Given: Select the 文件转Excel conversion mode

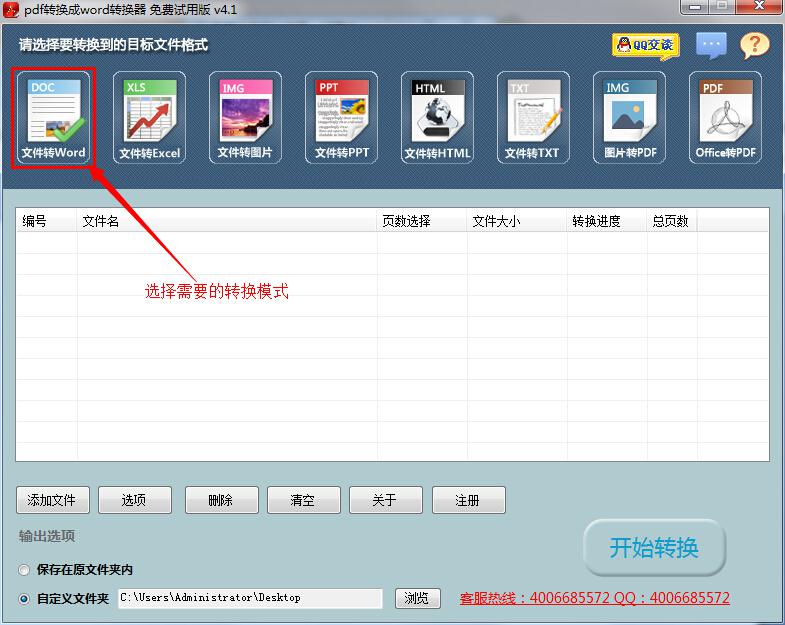Looking at the screenshot, I should (x=149, y=118).
